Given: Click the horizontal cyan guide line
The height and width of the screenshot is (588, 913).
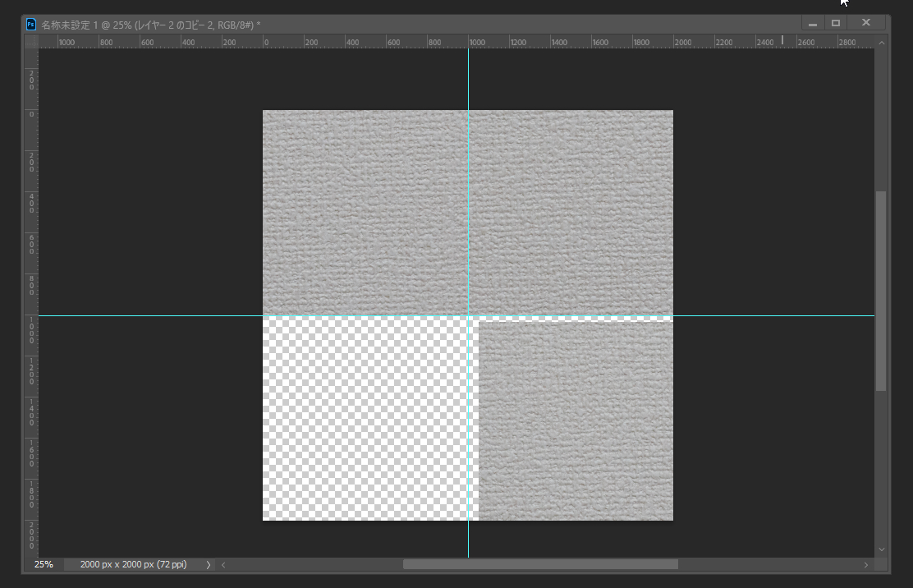Looking at the screenshot, I should click(164, 315).
